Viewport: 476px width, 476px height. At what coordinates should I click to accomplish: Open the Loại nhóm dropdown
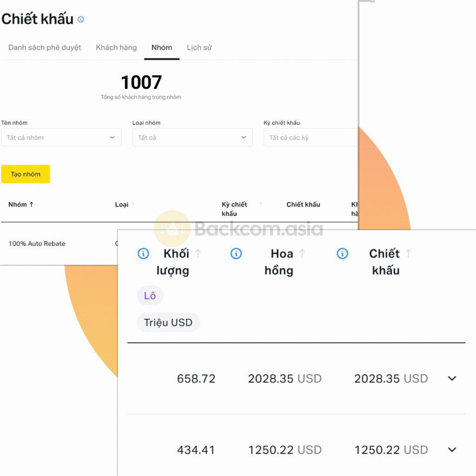pos(192,138)
